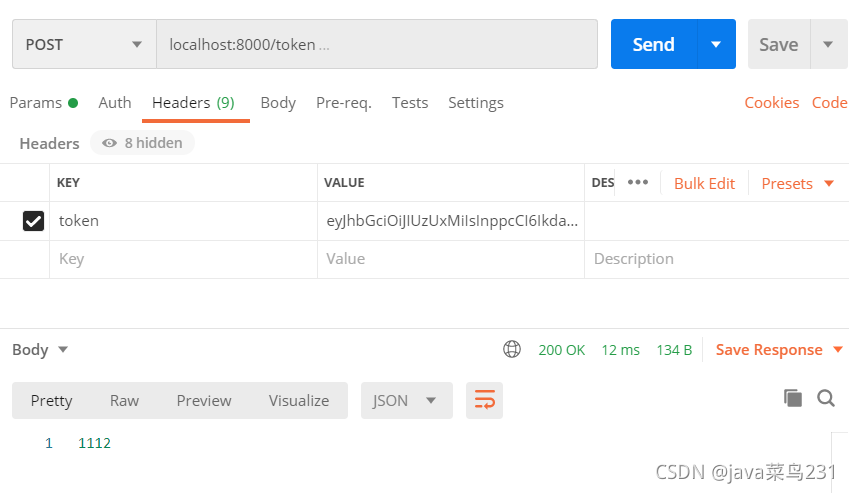Click the KEY column header

(68, 182)
